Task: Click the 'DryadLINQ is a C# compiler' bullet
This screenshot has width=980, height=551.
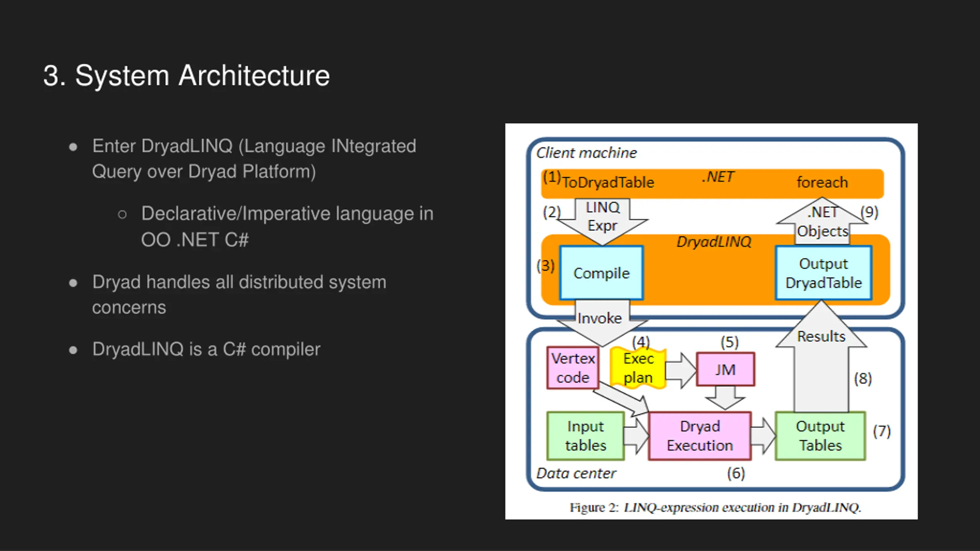Action: pos(206,349)
